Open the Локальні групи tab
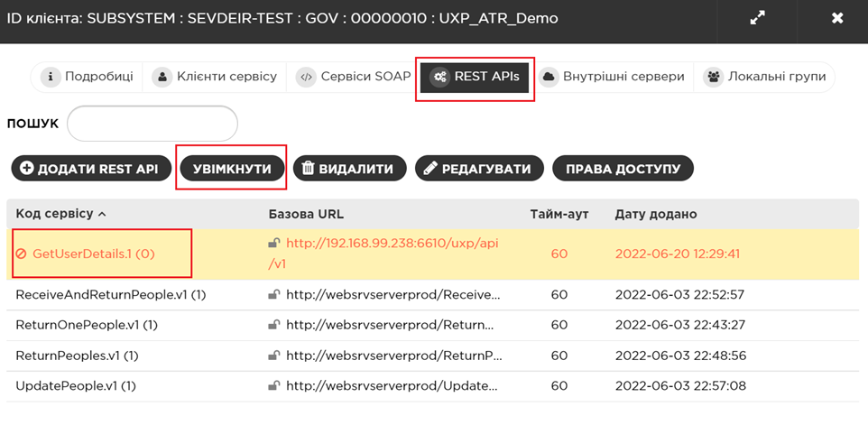The image size is (868, 425). 765,77
